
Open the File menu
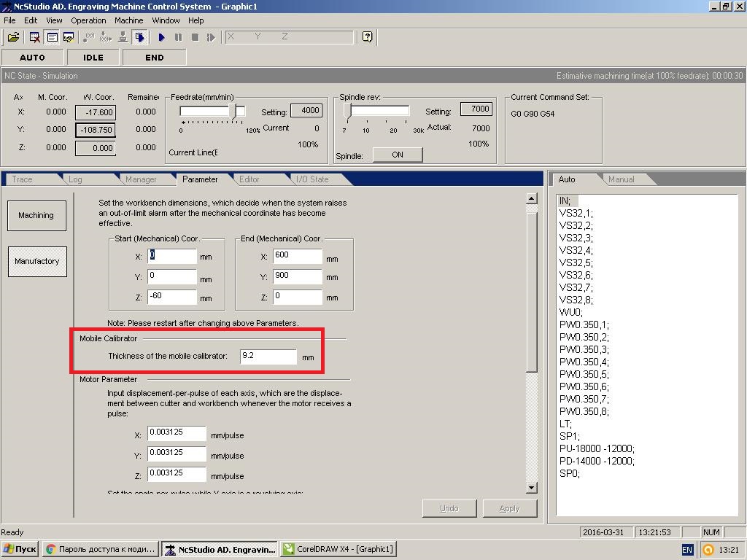click(x=9, y=20)
